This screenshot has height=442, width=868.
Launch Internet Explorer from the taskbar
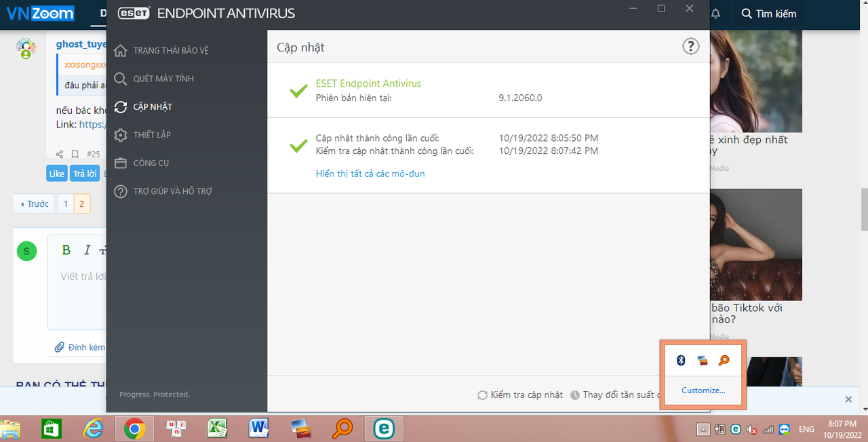[x=93, y=428]
